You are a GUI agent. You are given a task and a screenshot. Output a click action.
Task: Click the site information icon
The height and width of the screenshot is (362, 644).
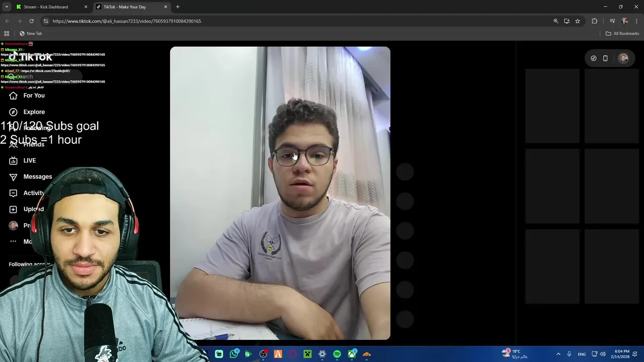pyautogui.click(x=46, y=21)
